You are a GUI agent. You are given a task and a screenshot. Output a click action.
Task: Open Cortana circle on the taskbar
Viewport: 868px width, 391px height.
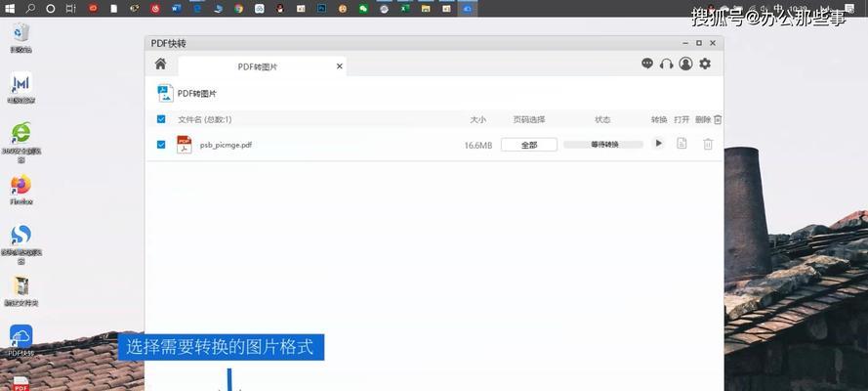pyautogui.click(x=51, y=9)
